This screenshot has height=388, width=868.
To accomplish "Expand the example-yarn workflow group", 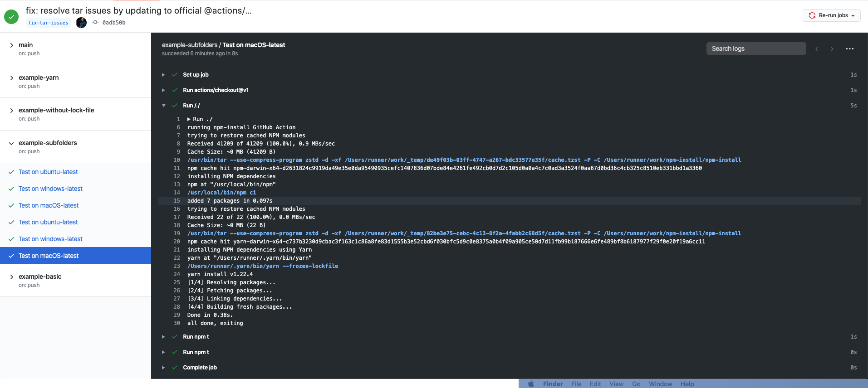I will 11,78.
